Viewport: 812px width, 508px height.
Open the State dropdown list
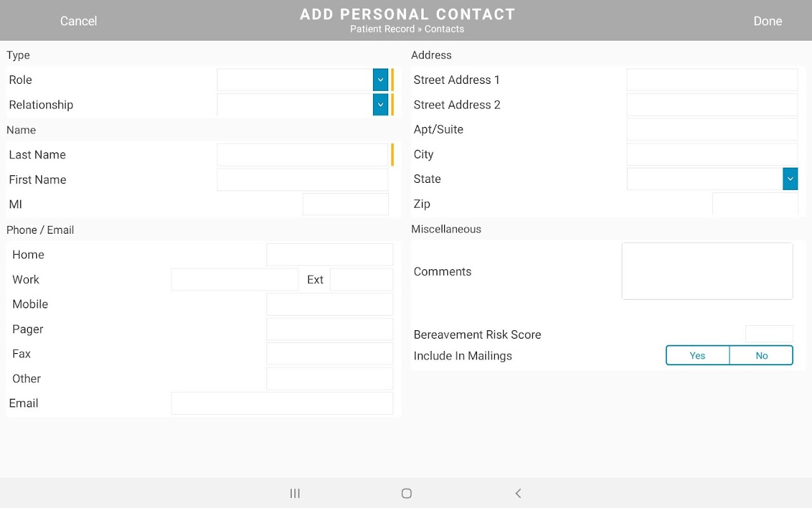coord(790,179)
